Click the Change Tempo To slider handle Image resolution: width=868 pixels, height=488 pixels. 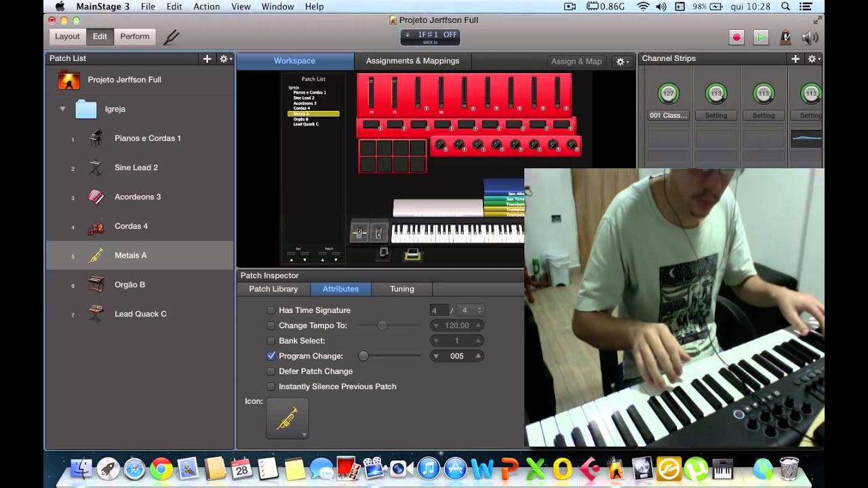tap(382, 325)
